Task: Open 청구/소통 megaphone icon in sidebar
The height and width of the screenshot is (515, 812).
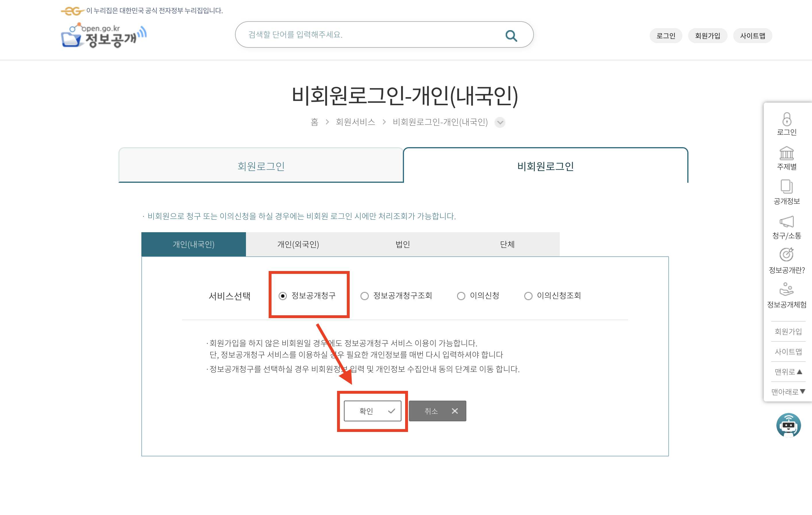Action: [x=786, y=222]
